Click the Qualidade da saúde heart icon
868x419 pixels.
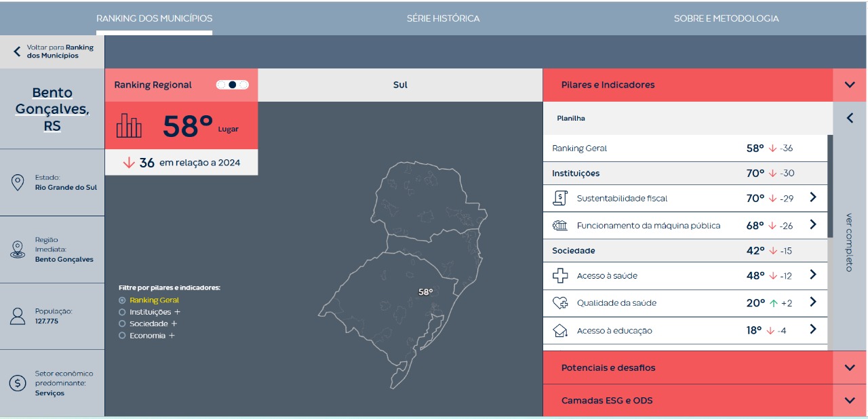click(560, 303)
